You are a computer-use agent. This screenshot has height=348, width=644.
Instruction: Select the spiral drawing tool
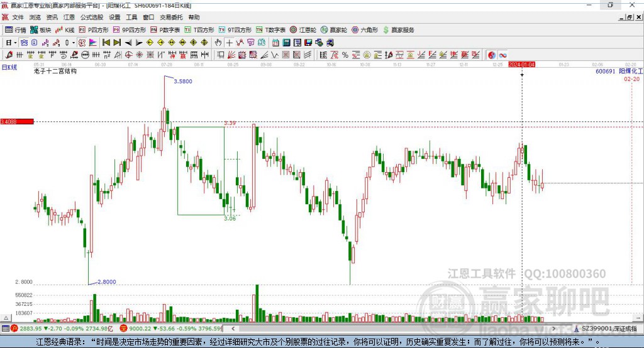64,55
